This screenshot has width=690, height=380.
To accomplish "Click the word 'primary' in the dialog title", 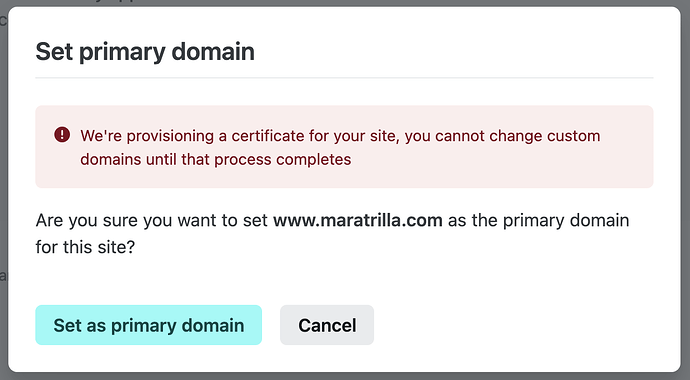I will 121,52.
